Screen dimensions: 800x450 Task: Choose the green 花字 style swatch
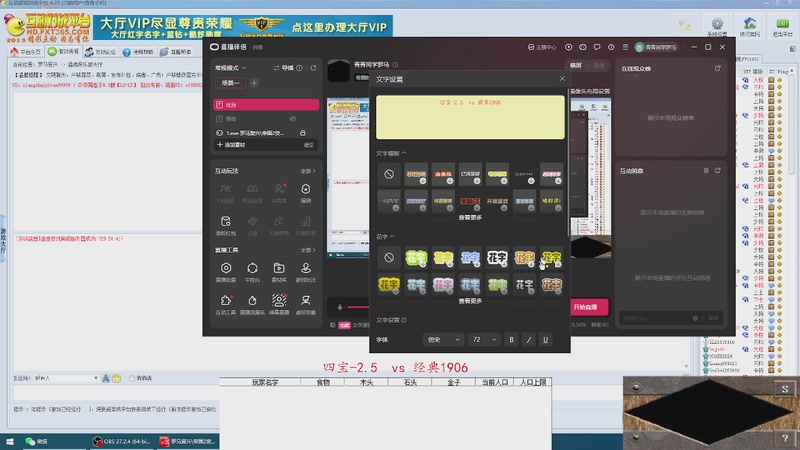point(416,258)
